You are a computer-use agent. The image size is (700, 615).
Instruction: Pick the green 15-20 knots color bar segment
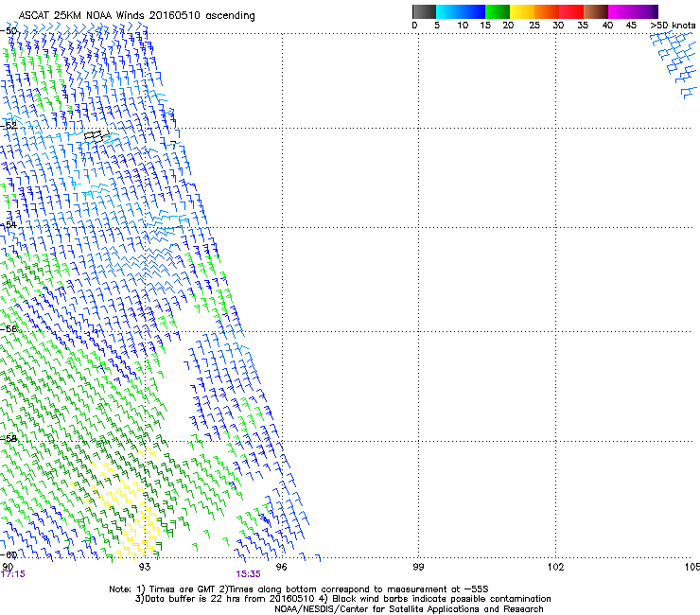click(498, 11)
